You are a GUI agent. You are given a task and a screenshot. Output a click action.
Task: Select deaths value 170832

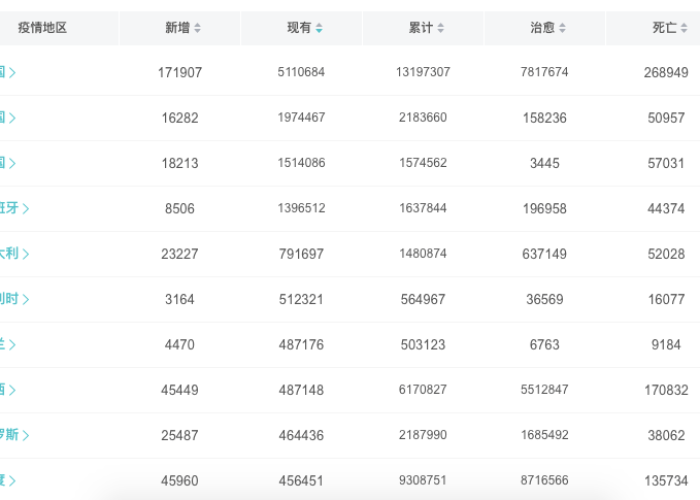(x=666, y=390)
